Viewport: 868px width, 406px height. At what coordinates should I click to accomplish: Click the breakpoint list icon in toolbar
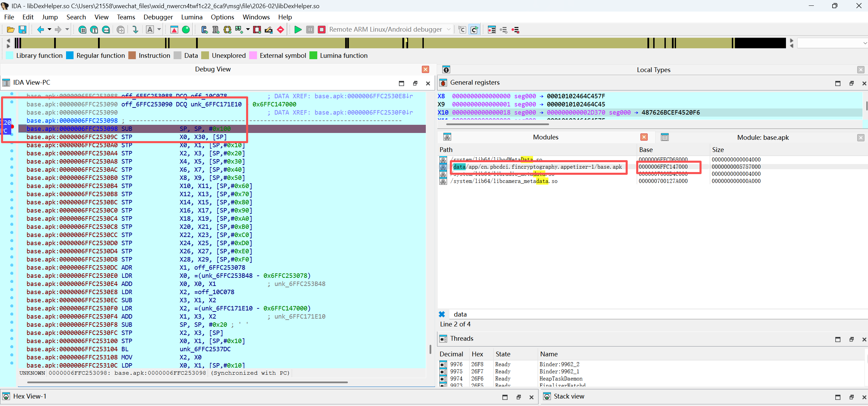coord(492,30)
